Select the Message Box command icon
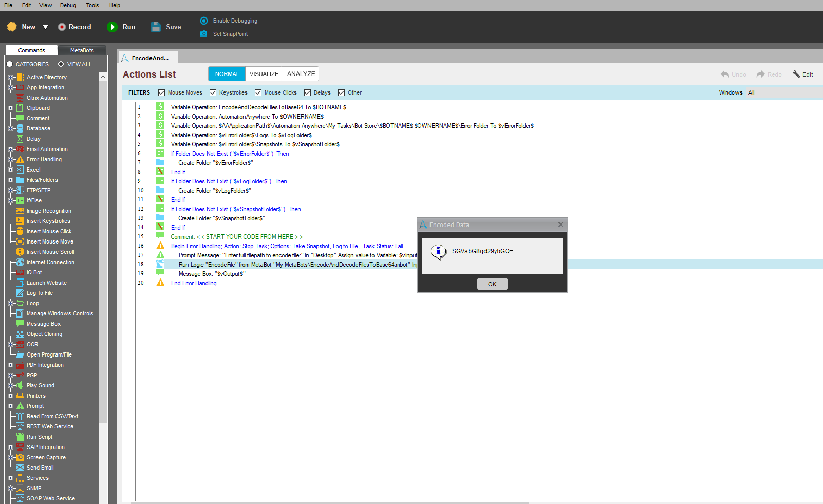Image resolution: width=823 pixels, height=504 pixels. tap(20, 324)
